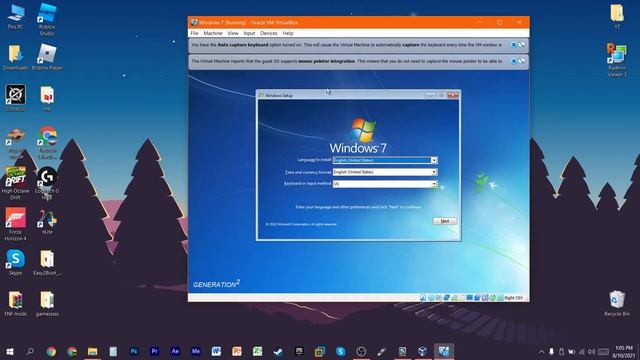Launch Media Encoder from the taskbar
This screenshot has width=640, height=360.
click(x=196, y=351)
